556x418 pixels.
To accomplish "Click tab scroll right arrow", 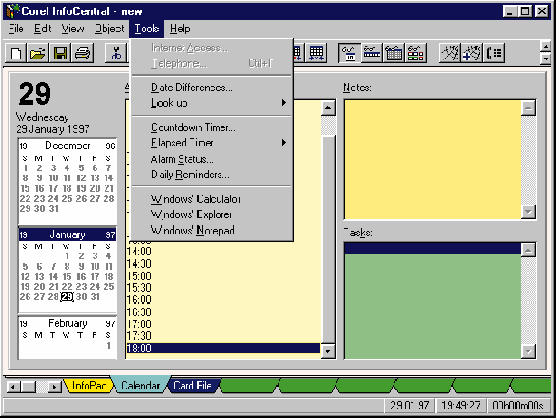I will coord(54,386).
